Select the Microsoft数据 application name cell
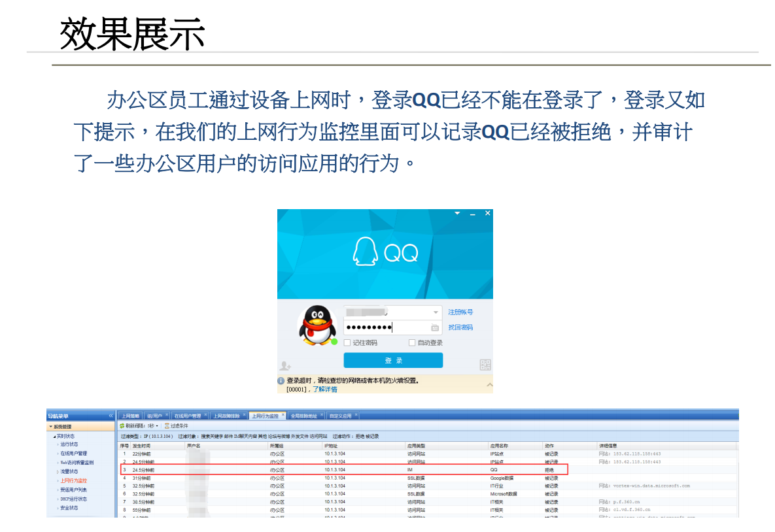The height and width of the screenshot is (532, 775). (504, 494)
